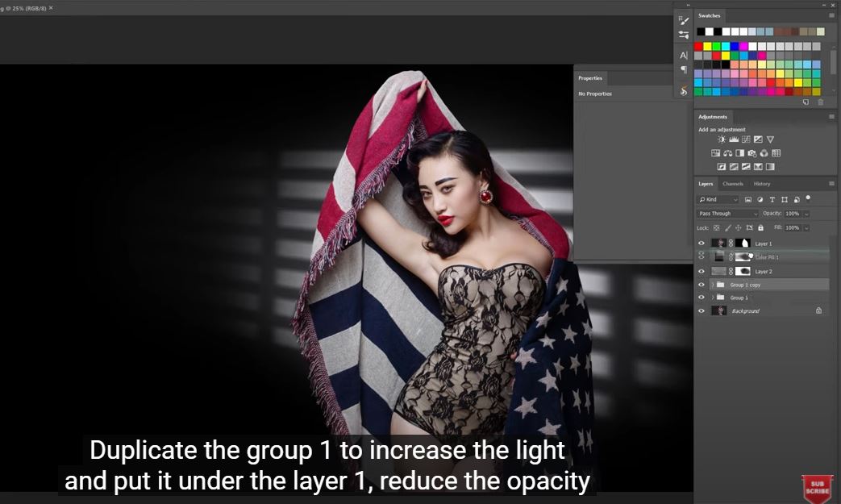Viewport: 841px width, 504px height.
Task: Create new swatch in Swatches panel
Action: (x=806, y=102)
